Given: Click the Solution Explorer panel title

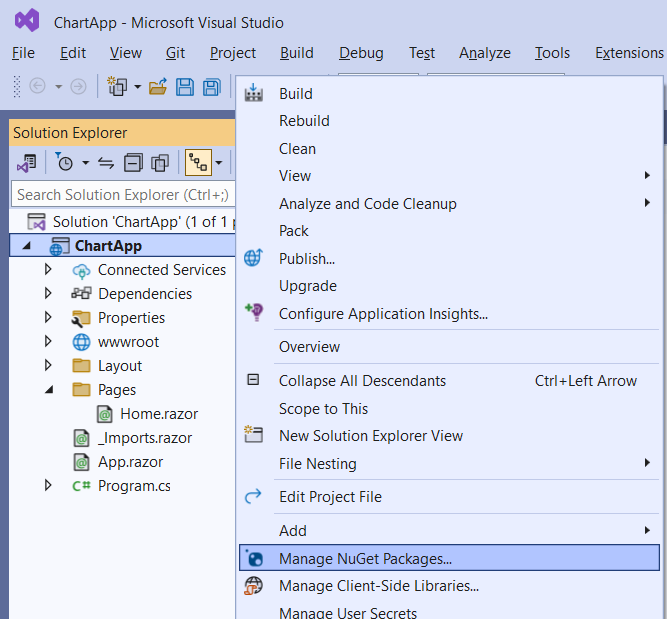Looking at the screenshot, I should click(70, 133).
